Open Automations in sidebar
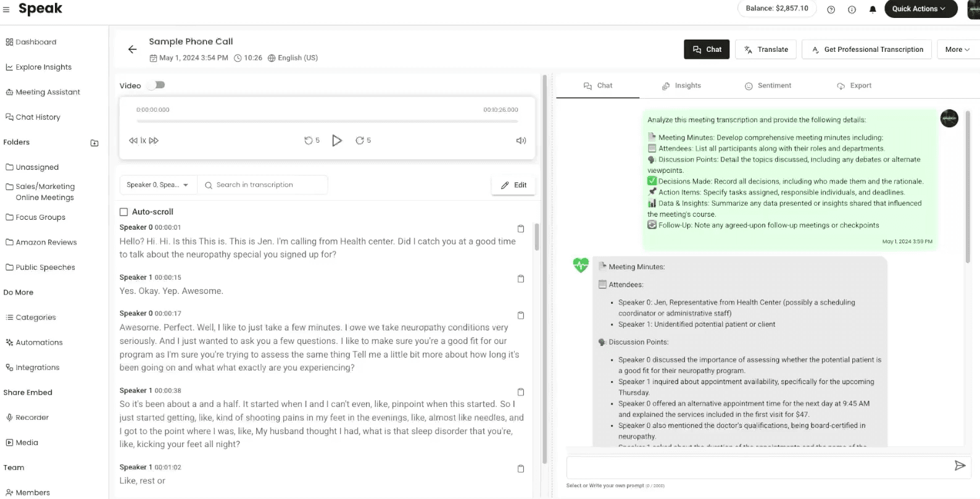This screenshot has width=980, height=499. tap(35, 342)
